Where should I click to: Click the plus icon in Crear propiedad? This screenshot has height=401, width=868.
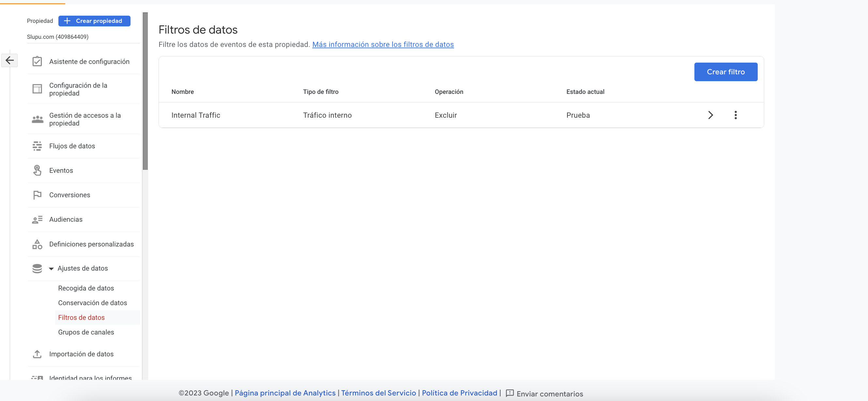(x=67, y=21)
